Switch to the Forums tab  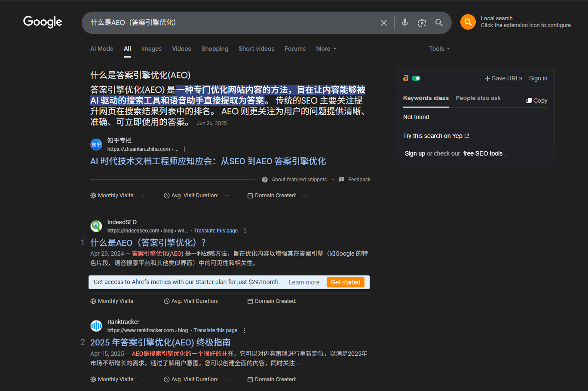pyautogui.click(x=295, y=49)
